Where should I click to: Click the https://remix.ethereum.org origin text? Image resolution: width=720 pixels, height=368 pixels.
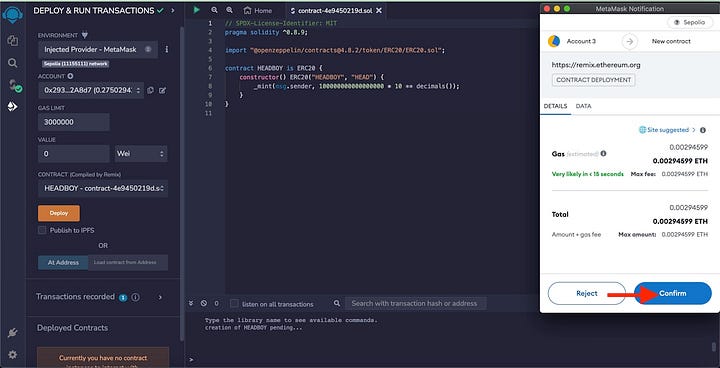[596, 65]
